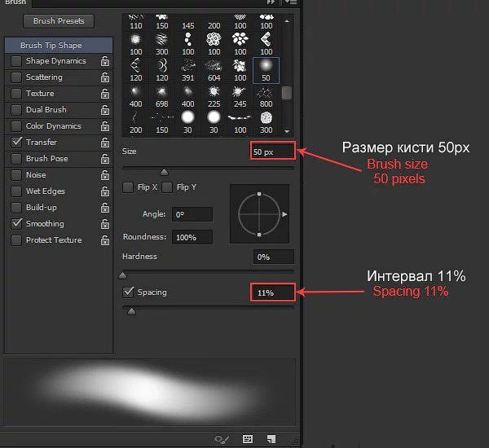Toggle the lock icon for Color Dynamics

pyautogui.click(x=105, y=126)
